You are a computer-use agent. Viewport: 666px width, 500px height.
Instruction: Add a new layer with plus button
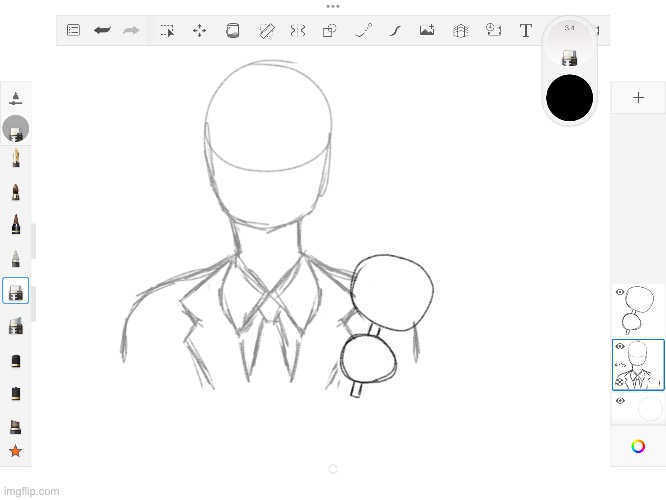[x=638, y=98]
